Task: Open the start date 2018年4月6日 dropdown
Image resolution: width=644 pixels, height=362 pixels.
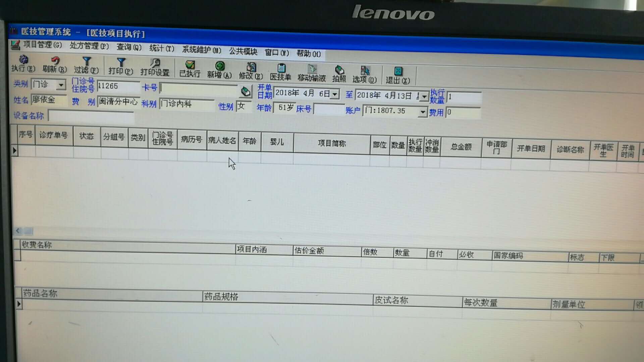Action: click(334, 95)
